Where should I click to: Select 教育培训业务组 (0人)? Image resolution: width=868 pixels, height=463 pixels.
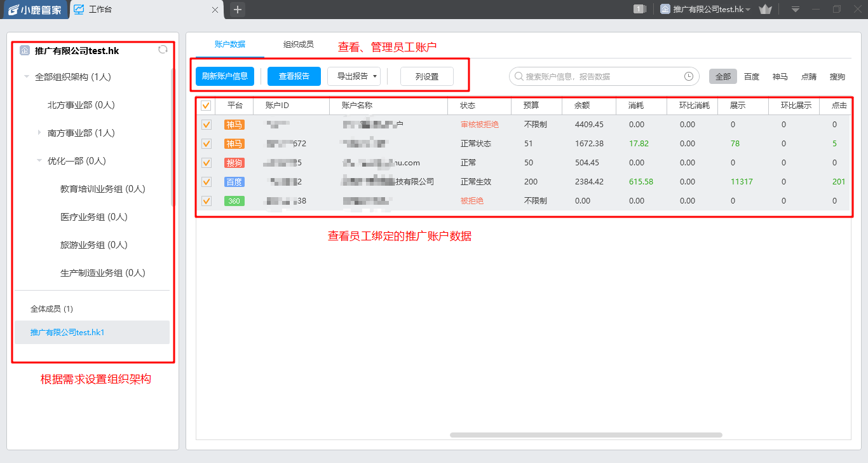pos(103,189)
